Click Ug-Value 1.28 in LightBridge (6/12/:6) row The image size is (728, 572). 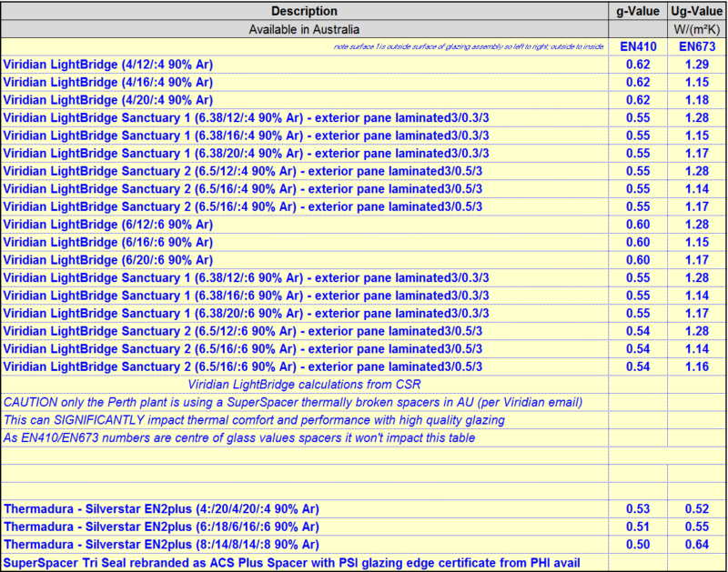(697, 225)
